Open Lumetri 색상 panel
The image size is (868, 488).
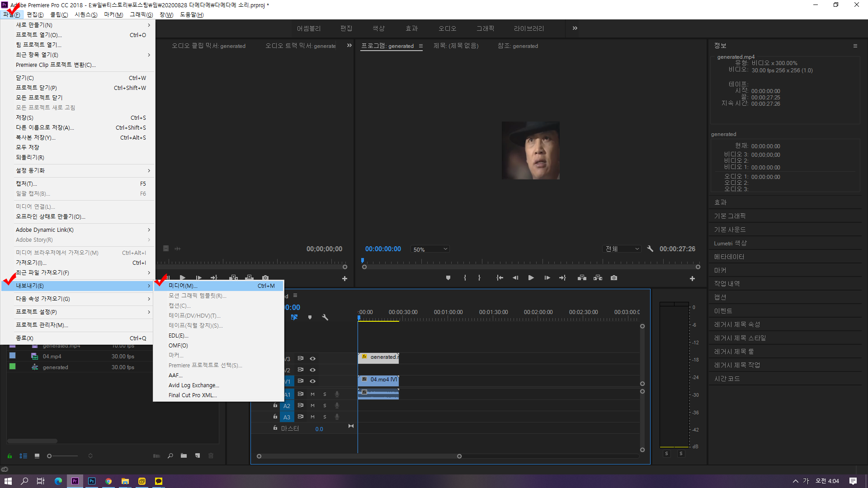coord(730,243)
